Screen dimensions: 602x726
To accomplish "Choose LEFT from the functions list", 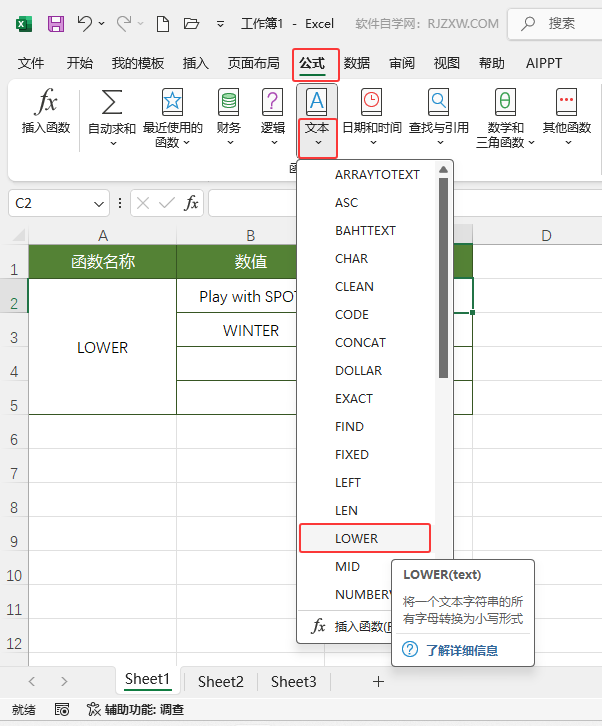I will [367, 483].
